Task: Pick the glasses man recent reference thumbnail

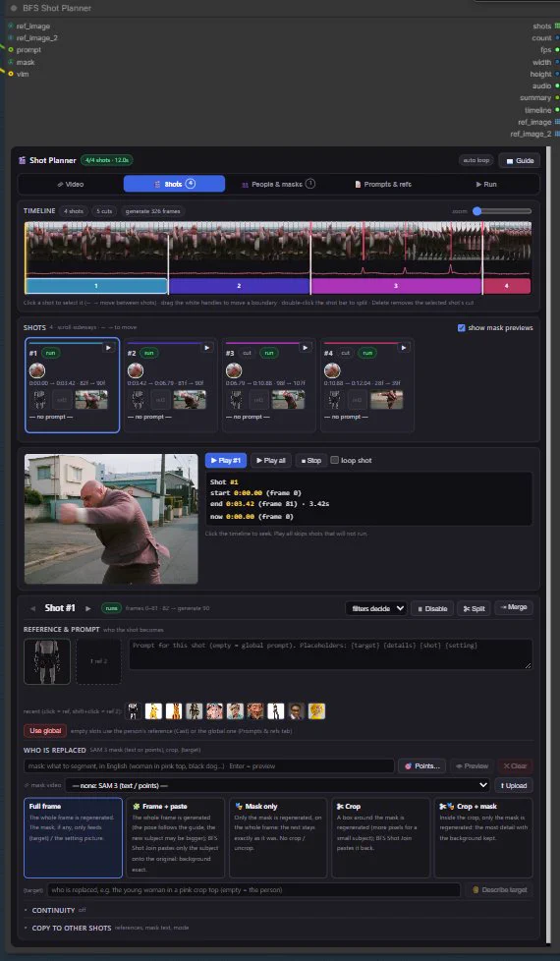Action: pyautogui.click(x=297, y=711)
